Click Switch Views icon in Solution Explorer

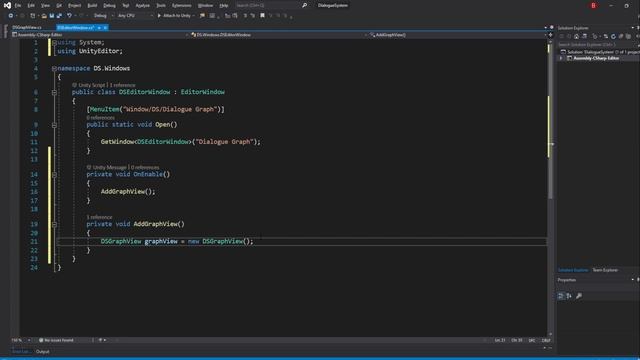[584, 36]
